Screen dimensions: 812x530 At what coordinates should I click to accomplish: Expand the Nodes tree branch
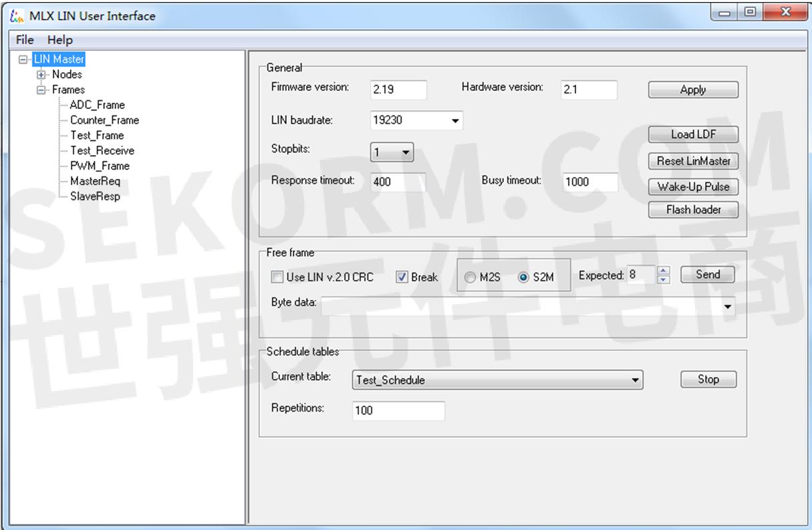click(41, 75)
